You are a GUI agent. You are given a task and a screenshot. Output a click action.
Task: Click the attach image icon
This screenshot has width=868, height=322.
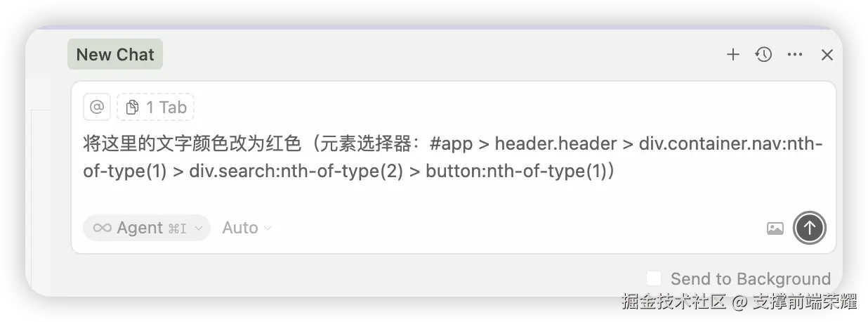pyautogui.click(x=775, y=228)
